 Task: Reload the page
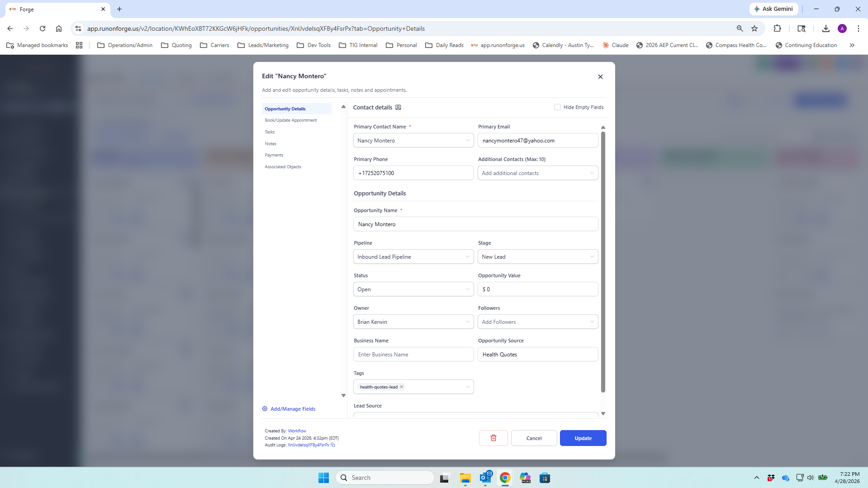pos(43,28)
